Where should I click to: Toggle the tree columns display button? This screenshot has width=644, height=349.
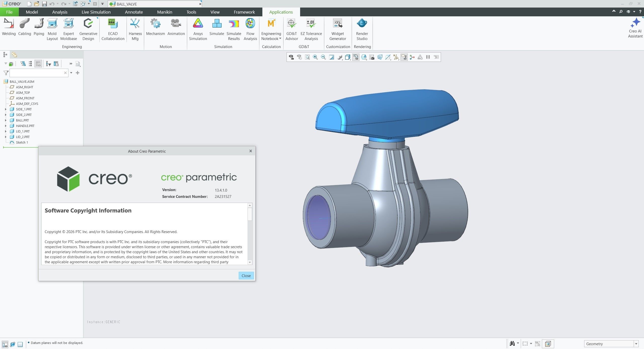(38, 64)
